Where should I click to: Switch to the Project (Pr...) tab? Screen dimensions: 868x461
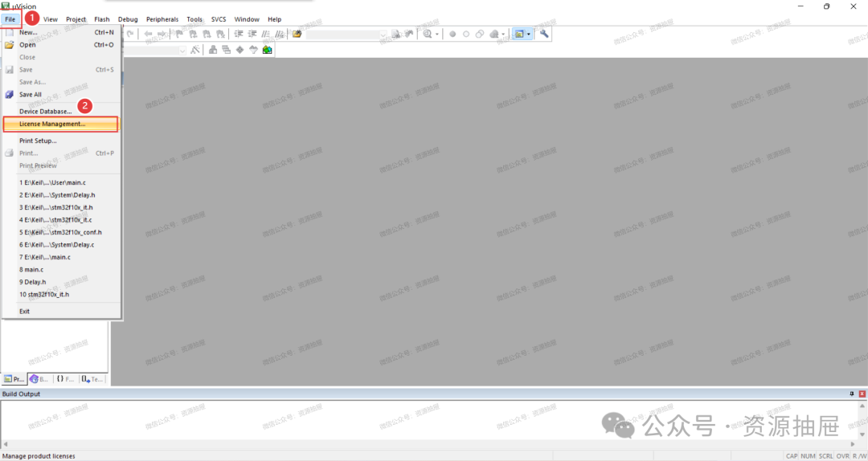[x=14, y=379]
